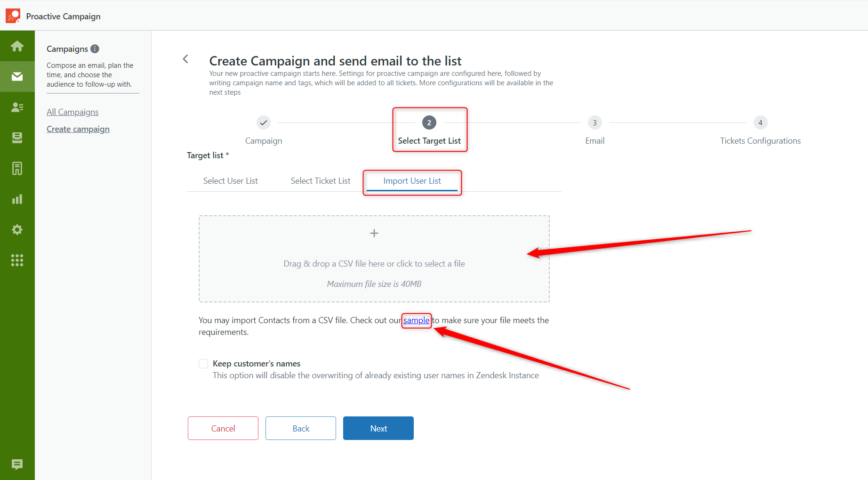Switch to Select User List tab
Screen dimensions: 868x480
click(231, 181)
